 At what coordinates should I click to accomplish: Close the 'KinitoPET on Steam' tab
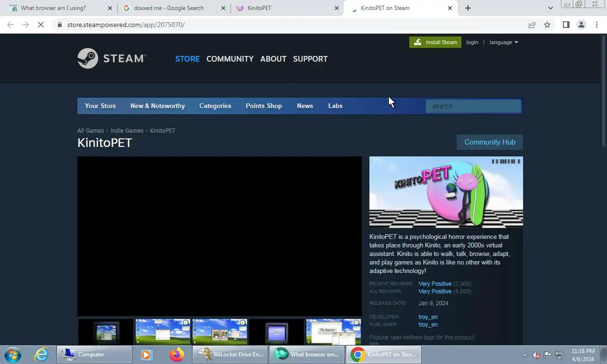[x=450, y=8]
